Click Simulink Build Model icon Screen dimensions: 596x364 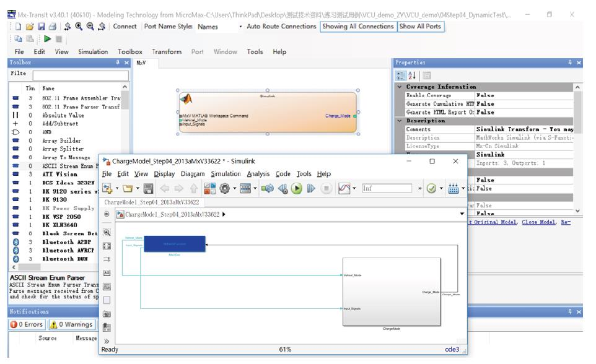coord(453,188)
